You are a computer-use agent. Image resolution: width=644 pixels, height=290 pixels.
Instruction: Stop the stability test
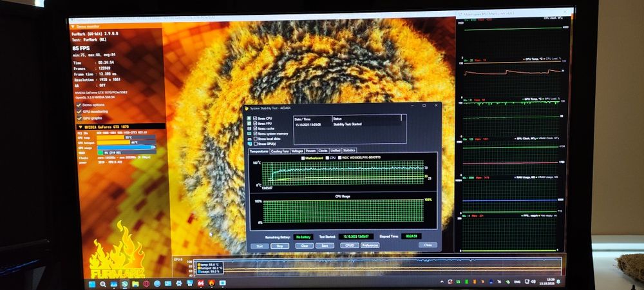click(279, 246)
